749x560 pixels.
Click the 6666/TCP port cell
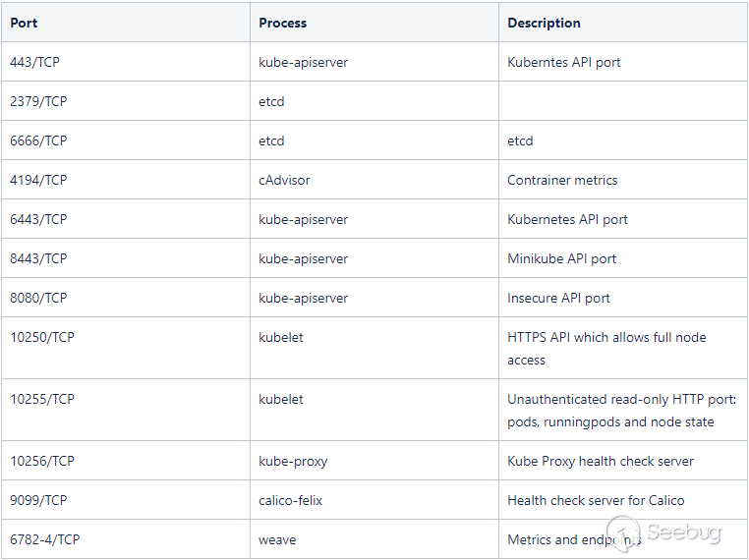38,140
